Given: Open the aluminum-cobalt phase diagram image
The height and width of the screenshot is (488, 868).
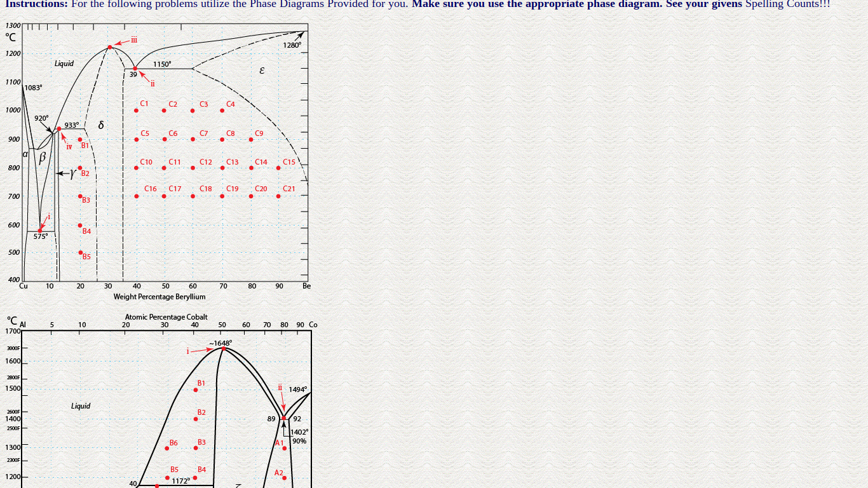Looking at the screenshot, I should (160, 400).
